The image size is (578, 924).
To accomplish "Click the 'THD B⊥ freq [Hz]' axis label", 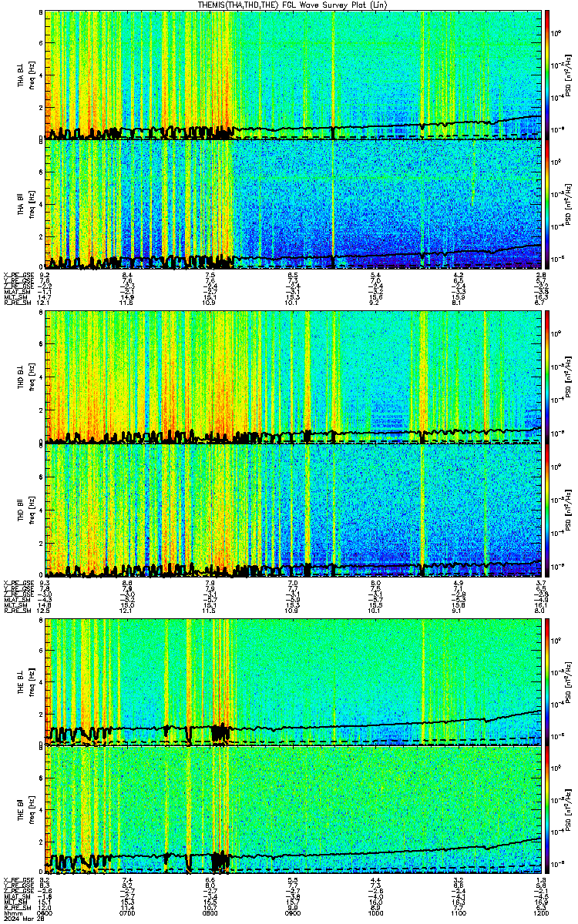I will 25,377.
